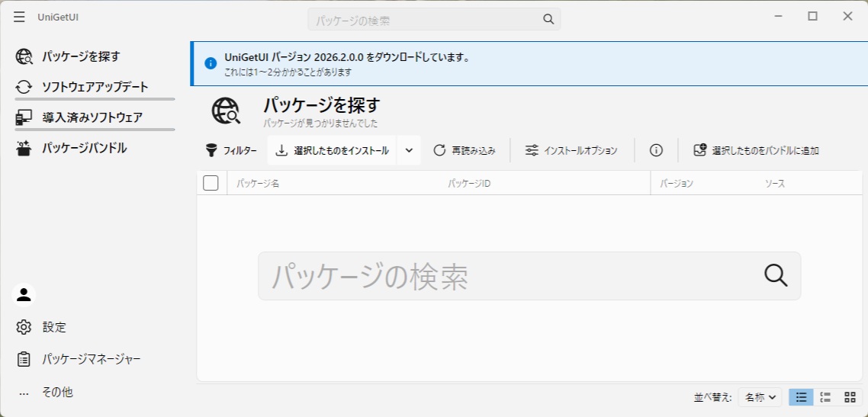This screenshot has height=417, width=868.
Task: Open the その他 menu
Action: pos(94,392)
